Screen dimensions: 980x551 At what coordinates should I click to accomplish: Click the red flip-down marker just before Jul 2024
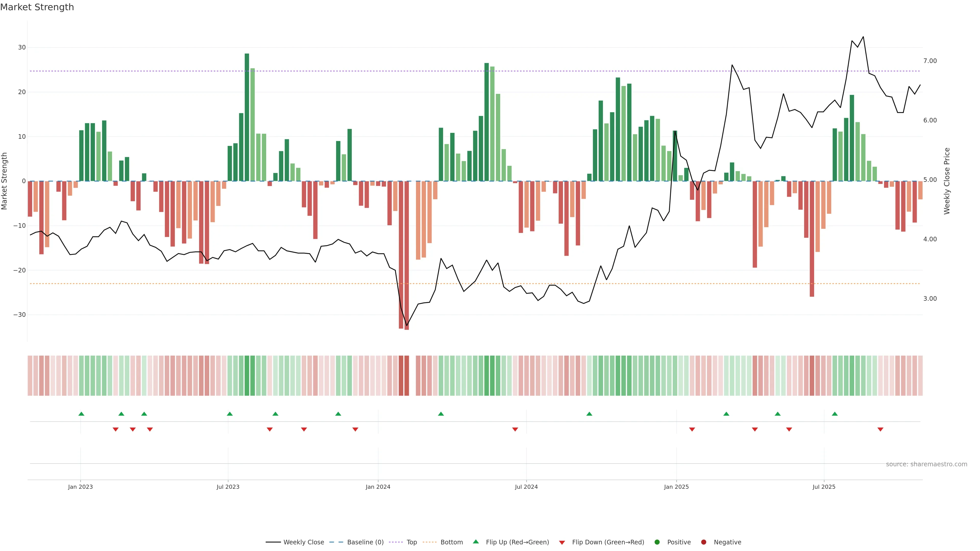coord(515,429)
